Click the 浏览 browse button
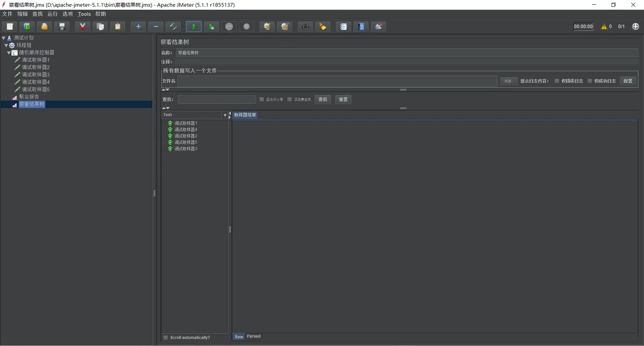 (x=509, y=81)
